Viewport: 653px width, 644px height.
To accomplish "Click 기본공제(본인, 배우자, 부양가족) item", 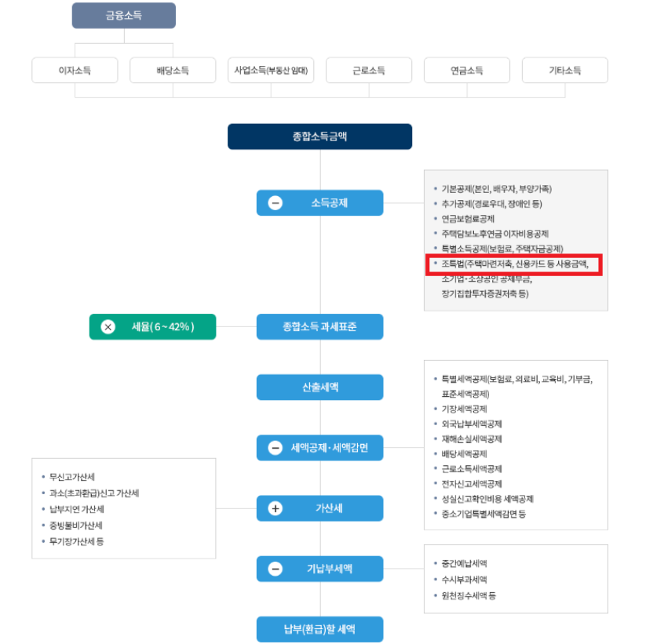I will coord(496,189).
